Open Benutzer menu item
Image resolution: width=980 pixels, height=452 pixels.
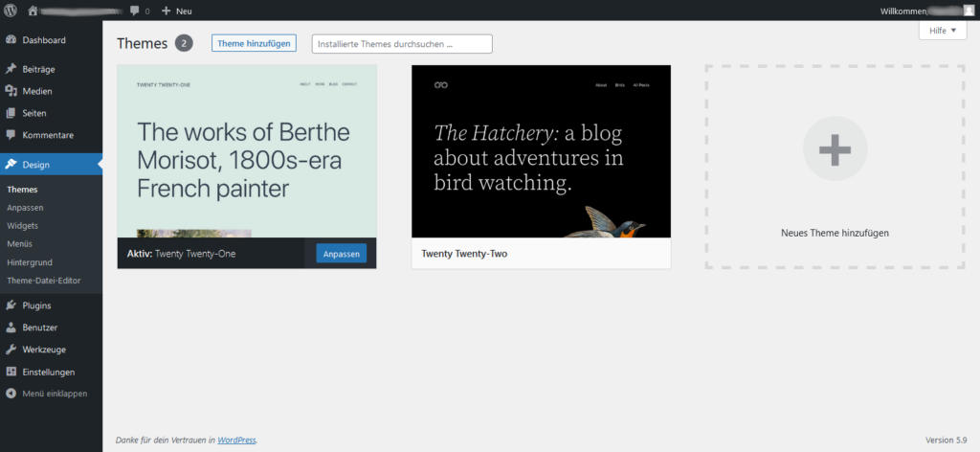click(52, 328)
